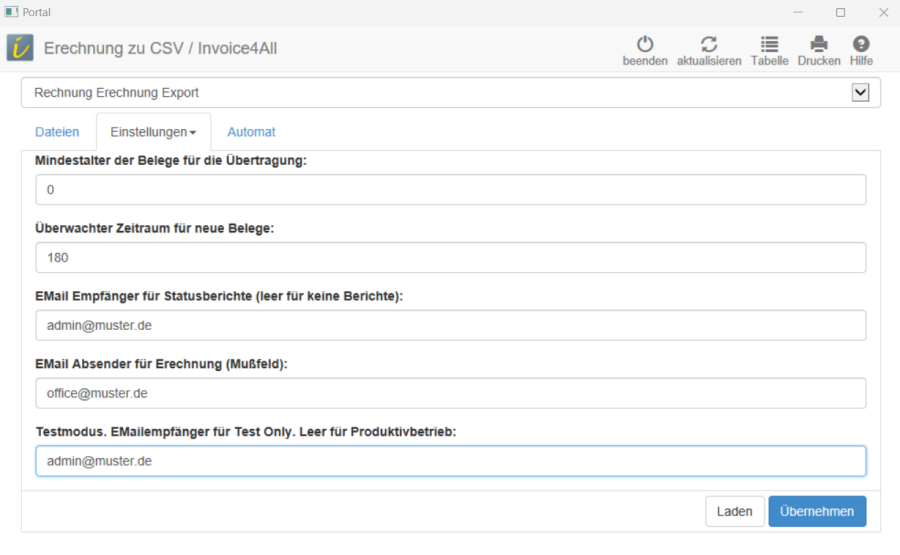Open the Einstellungen tab dropdown menu
The width and height of the screenshot is (900, 555).
(153, 132)
